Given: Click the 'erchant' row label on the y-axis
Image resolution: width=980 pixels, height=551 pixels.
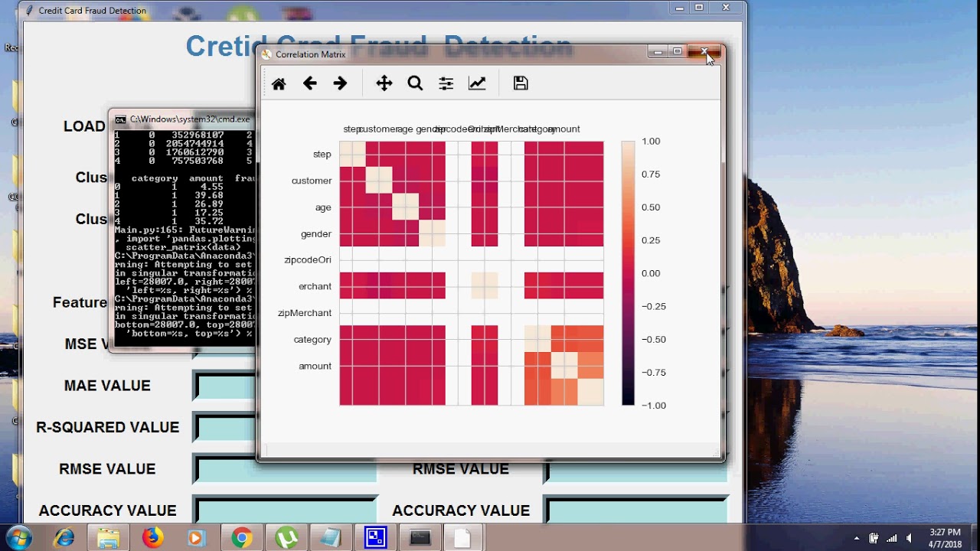Looking at the screenshot, I should pyautogui.click(x=315, y=286).
